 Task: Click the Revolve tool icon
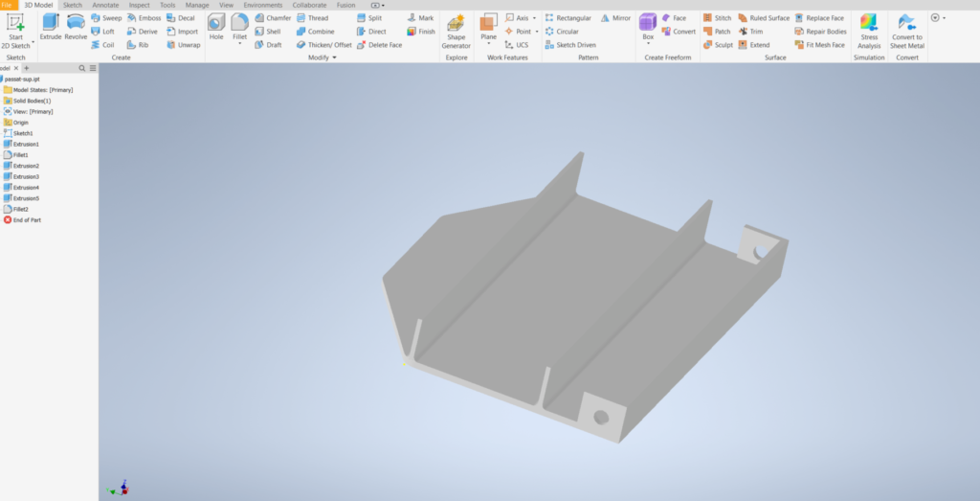76,26
